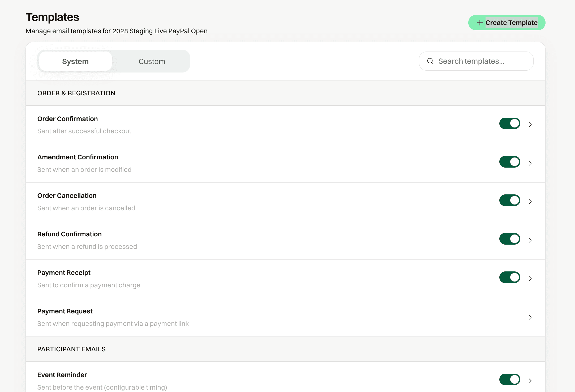Click 'Sent when an order is modified' text
This screenshot has width=575, height=392.
coord(84,170)
